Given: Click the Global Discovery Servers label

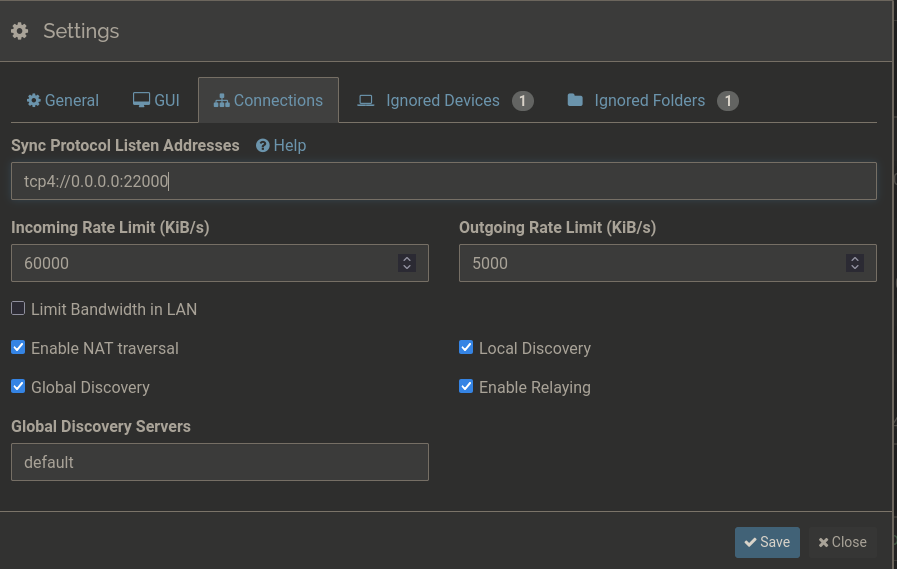Looking at the screenshot, I should click(x=101, y=427).
